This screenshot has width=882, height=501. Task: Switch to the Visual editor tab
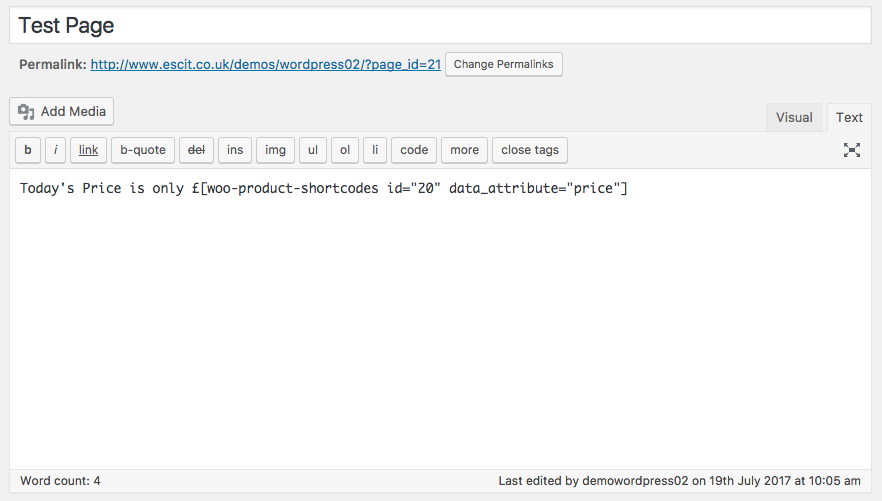[794, 117]
